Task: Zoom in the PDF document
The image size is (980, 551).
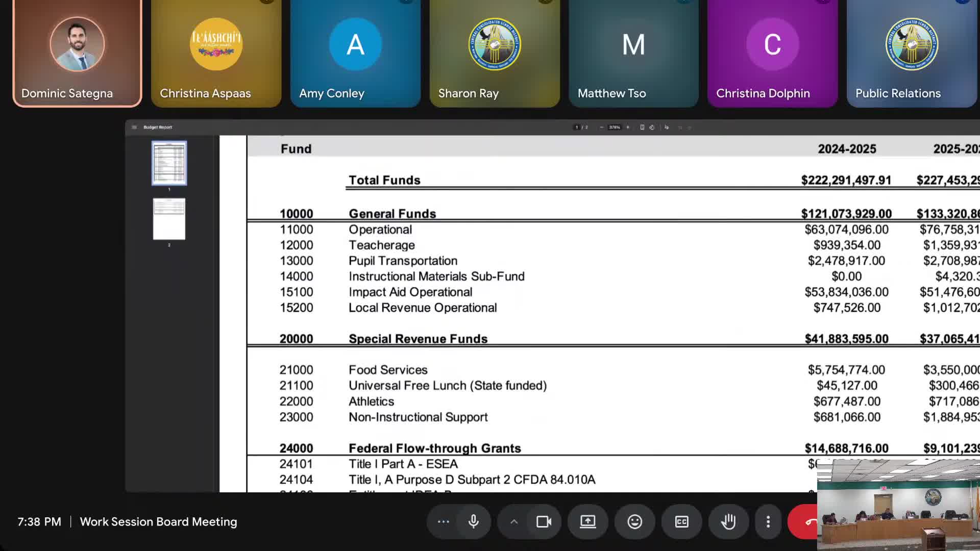Action: point(628,127)
